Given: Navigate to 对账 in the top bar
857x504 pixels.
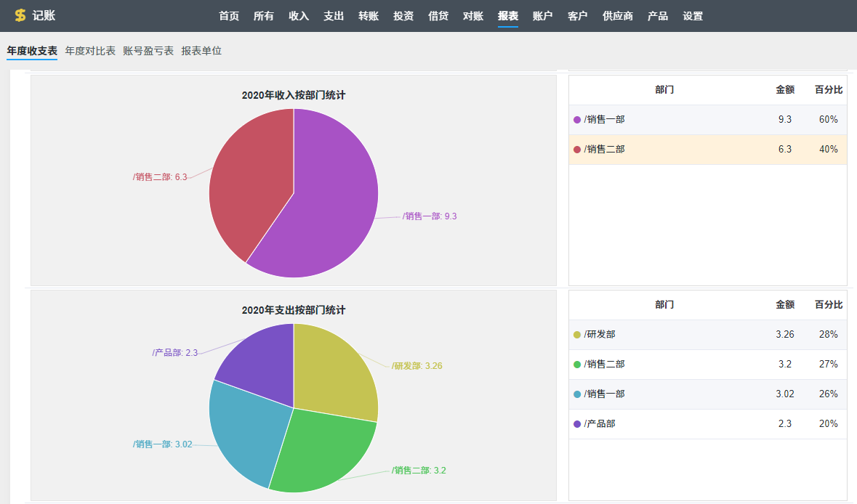Looking at the screenshot, I should [473, 17].
